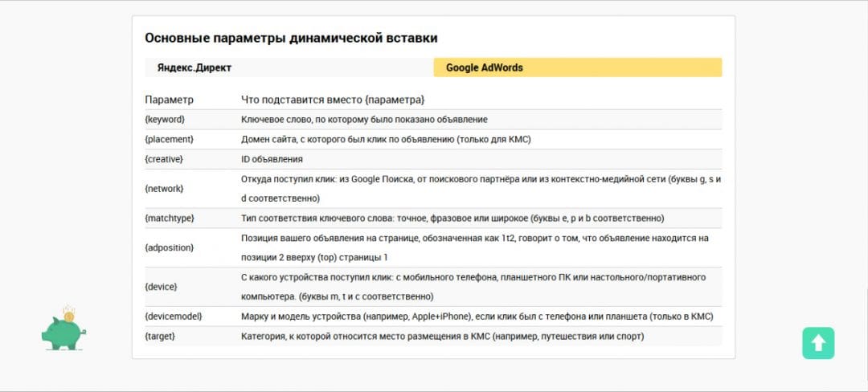Click the ID объявления description

coord(272,159)
